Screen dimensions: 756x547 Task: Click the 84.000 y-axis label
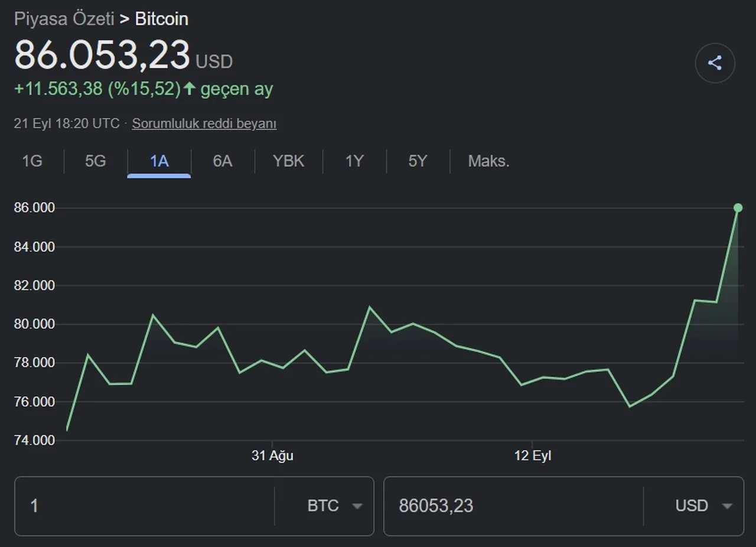[34, 246]
